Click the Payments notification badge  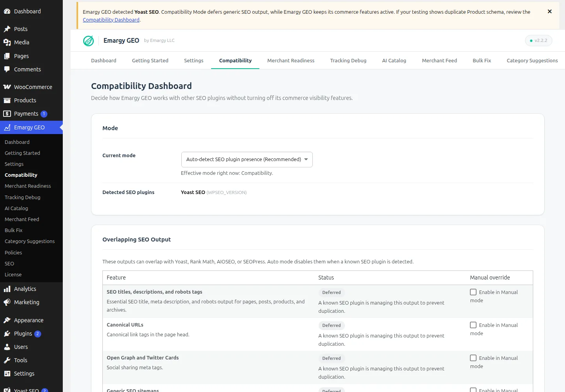[44, 114]
